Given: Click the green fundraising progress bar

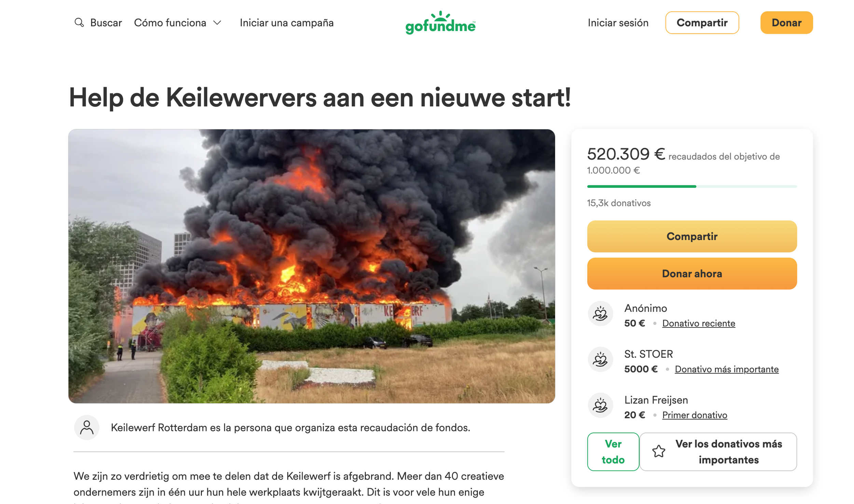Looking at the screenshot, I should click(692, 186).
